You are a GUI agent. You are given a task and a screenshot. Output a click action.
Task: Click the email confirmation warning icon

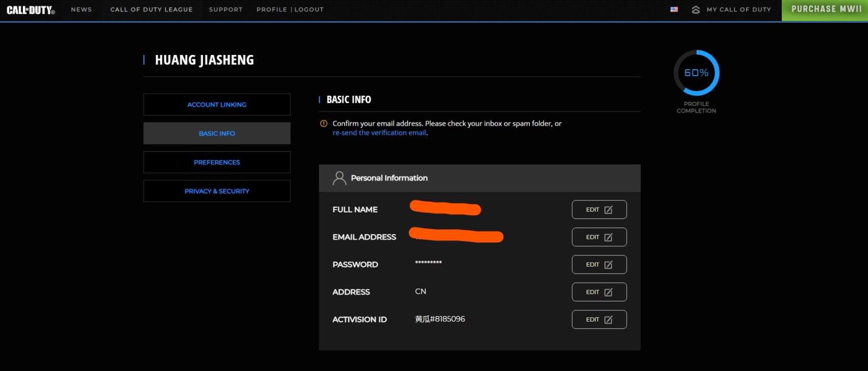323,123
